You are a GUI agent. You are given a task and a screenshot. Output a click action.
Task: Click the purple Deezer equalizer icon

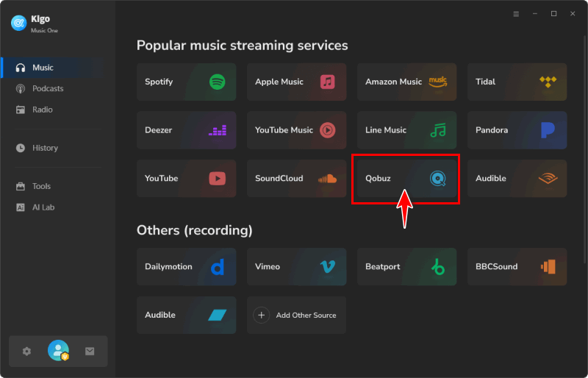click(218, 130)
